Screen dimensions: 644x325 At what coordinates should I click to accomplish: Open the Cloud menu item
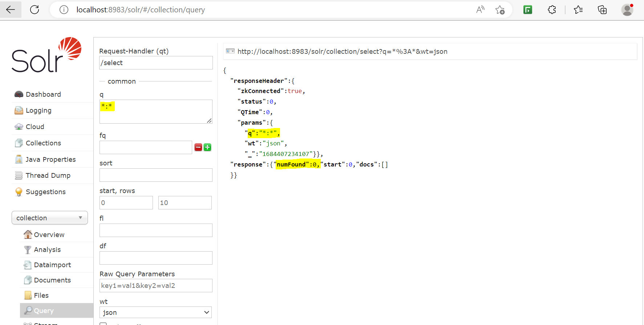(35, 127)
